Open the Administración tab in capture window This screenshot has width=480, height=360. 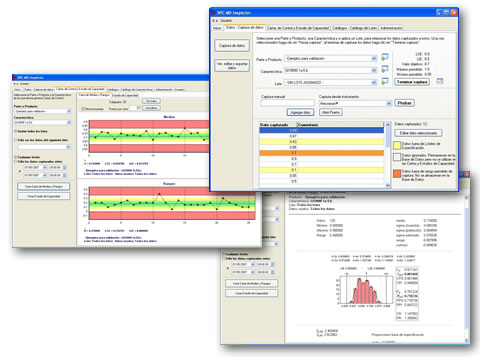coord(391,28)
